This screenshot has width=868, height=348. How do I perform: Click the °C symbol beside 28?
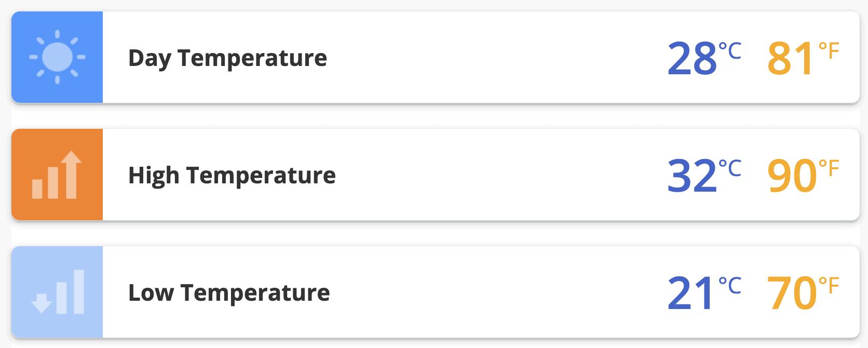coord(730,51)
